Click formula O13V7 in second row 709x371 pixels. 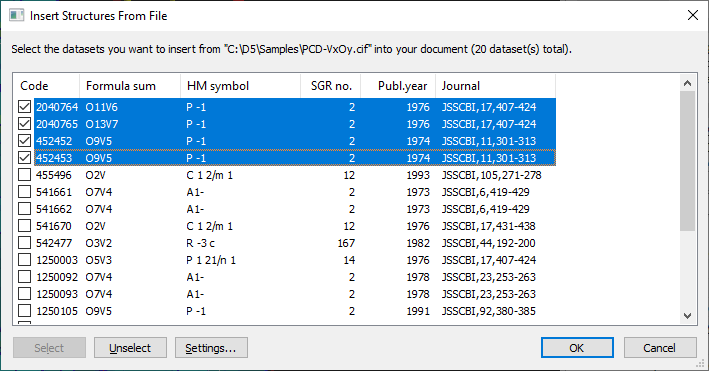[101, 124]
